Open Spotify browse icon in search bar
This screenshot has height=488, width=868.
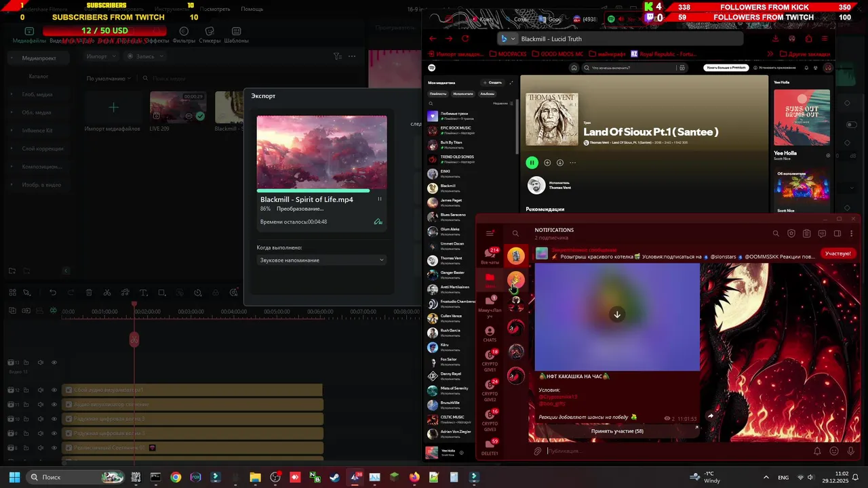click(682, 68)
